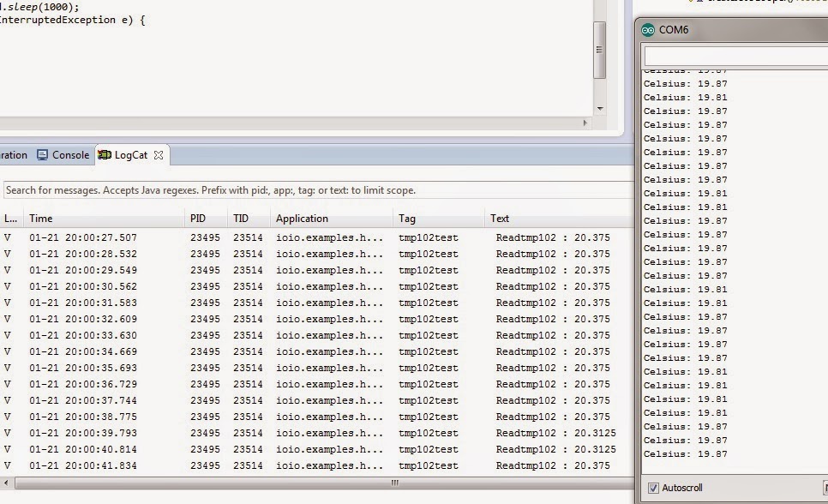828x504 pixels.
Task: Disable the Autoscroll checkbox in COM6
Action: (653, 488)
